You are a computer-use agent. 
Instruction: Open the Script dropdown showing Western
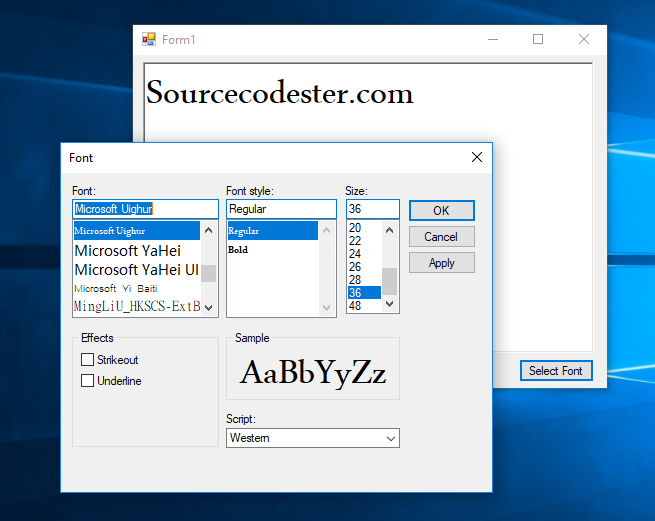click(x=313, y=438)
